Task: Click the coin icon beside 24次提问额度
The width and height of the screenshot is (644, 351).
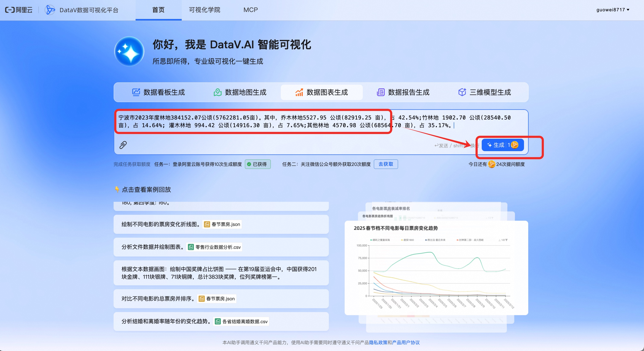Action: [x=492, y=164]
